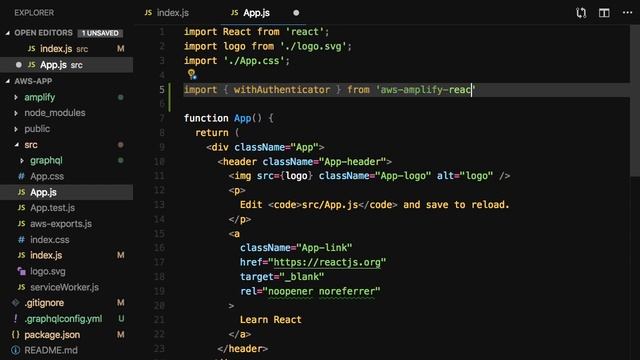Click the unsaved dot on the App.js tab
Viewport: 640px width, 360px height.
[x=296, y=13]
